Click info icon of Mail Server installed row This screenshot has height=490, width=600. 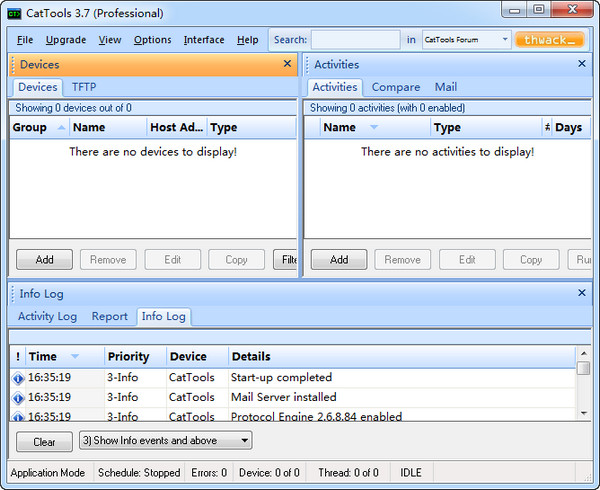pos(18,398)
